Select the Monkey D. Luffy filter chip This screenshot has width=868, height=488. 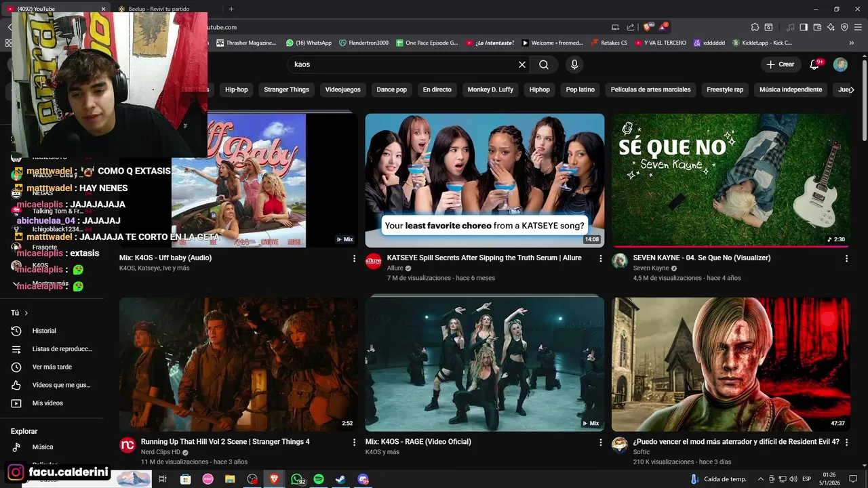tap(490, 89)
